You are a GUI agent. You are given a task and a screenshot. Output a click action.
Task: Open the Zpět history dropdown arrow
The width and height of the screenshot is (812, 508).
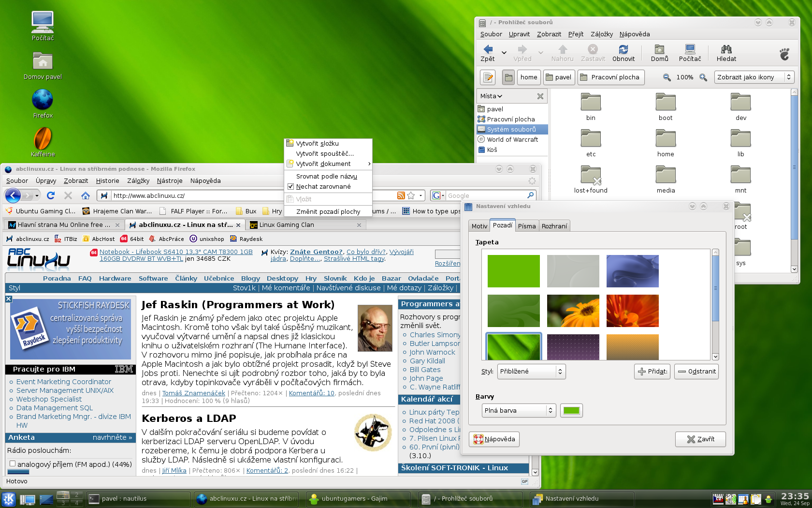[x=504, y=52]
